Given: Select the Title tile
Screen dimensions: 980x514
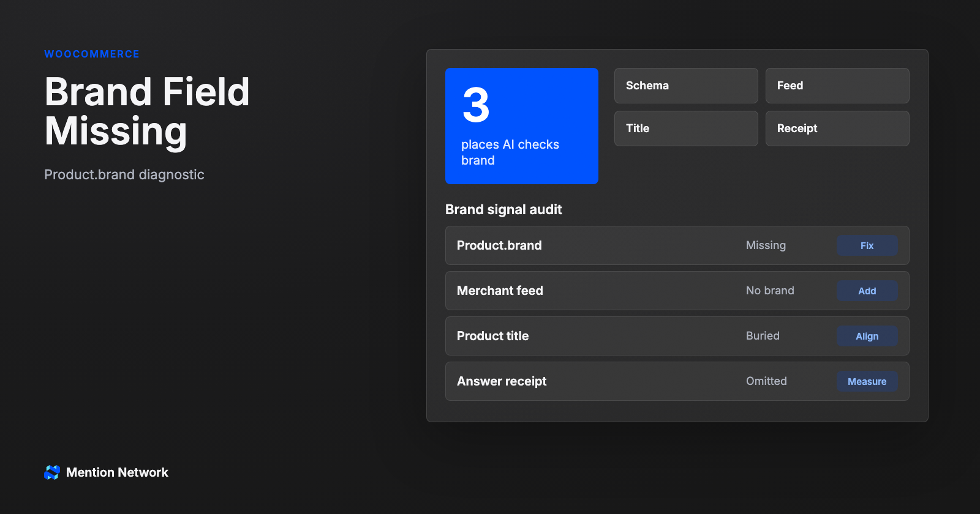Looking at the screenshot, I should 686,128.
